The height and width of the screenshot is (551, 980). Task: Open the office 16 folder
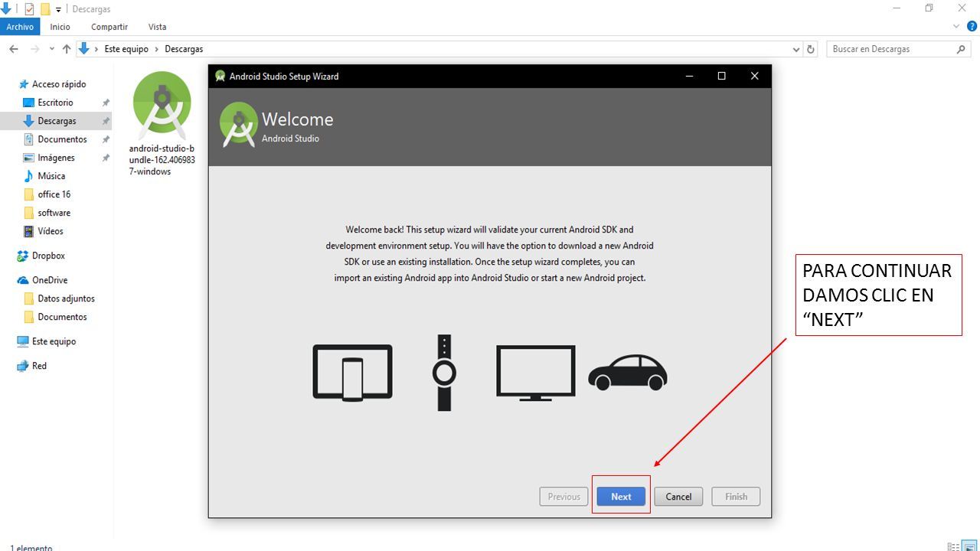click(x=54, y=194)
